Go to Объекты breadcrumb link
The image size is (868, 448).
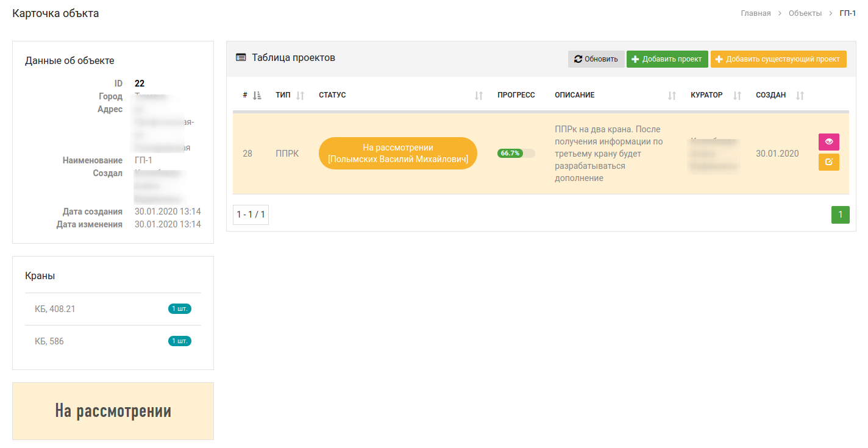[805, 13]
